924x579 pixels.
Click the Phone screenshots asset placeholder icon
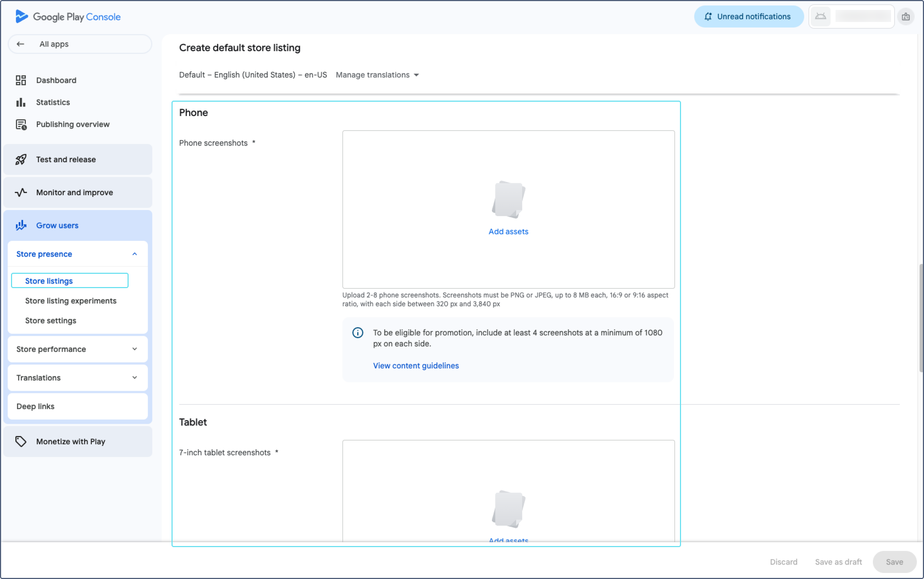tap(508, 199)
